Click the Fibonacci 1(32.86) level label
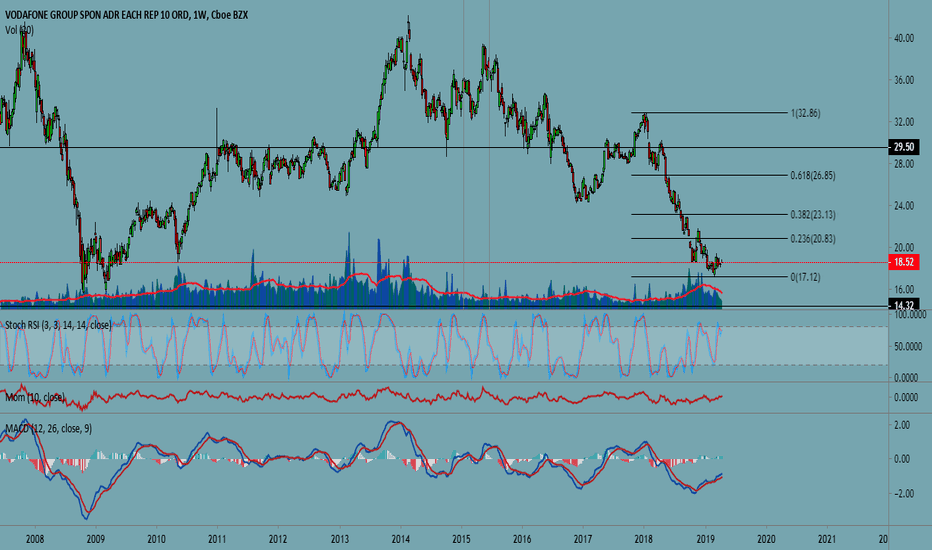 click(805, 113)
